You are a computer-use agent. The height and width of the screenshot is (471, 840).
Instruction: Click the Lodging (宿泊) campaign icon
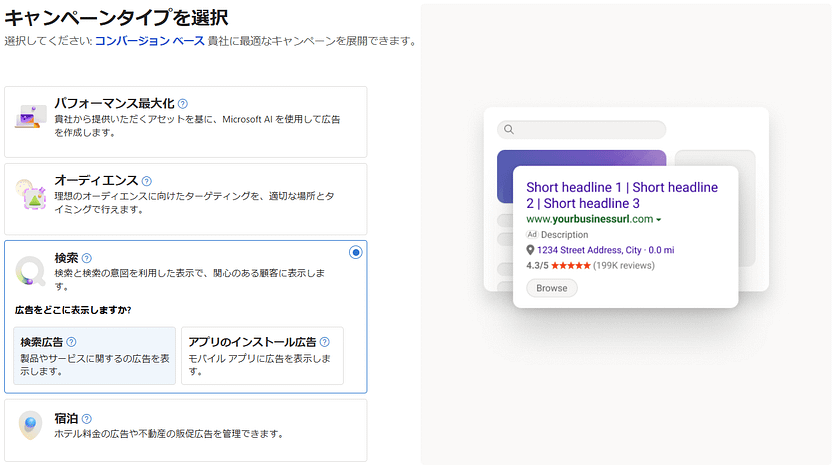pyautogui.click(x=31, y=427)
